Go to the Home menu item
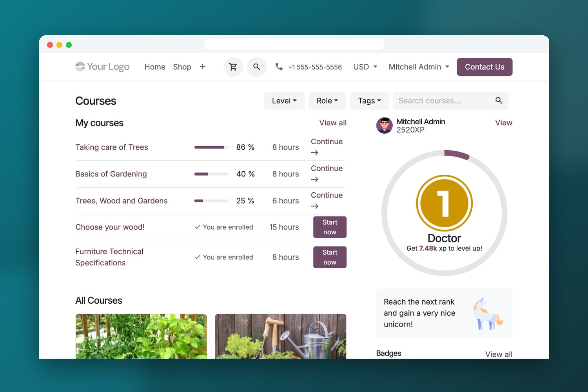The height and width of the screenshot is (392, 588). tap(155, 67)
